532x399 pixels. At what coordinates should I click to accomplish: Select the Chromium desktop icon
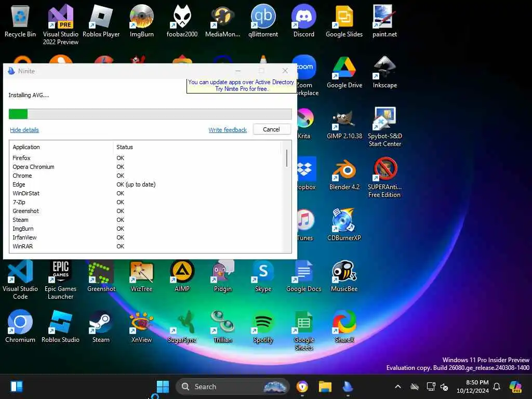(x=20, y=326)
